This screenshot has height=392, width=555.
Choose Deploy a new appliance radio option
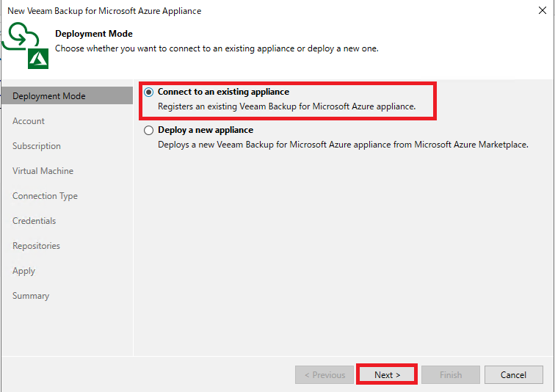(x=148, y=130)
